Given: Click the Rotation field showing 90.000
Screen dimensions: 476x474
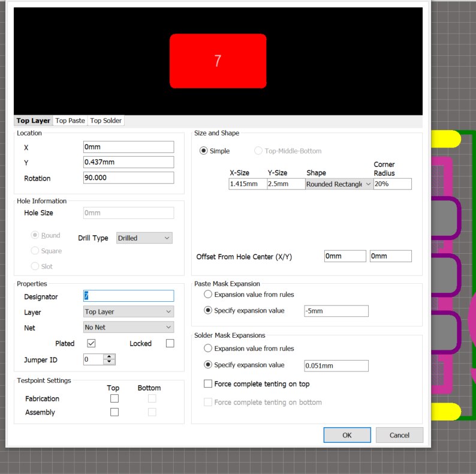Looking at the screenshot, I should click(128, 178).
